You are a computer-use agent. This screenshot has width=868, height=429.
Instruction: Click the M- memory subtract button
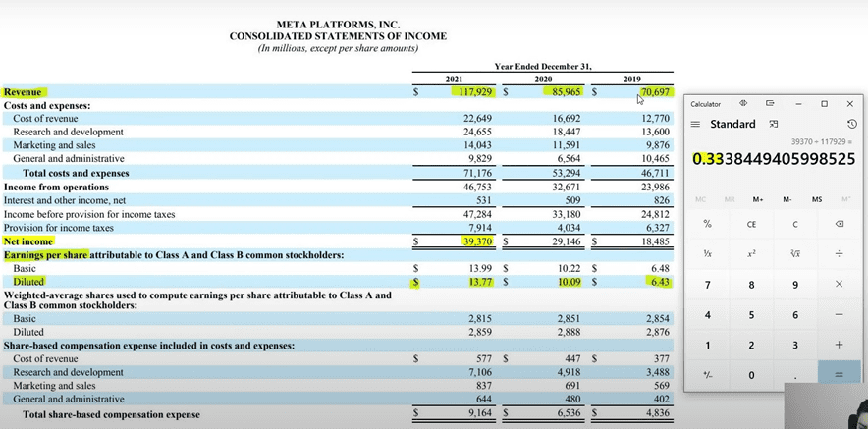pos(787,199)
